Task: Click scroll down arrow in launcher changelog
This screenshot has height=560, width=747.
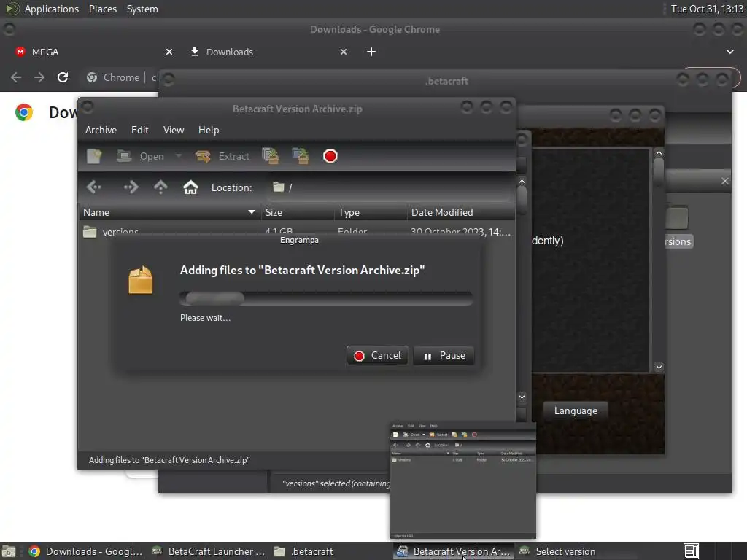Action: pyautogui.click(x=659, y=367)
